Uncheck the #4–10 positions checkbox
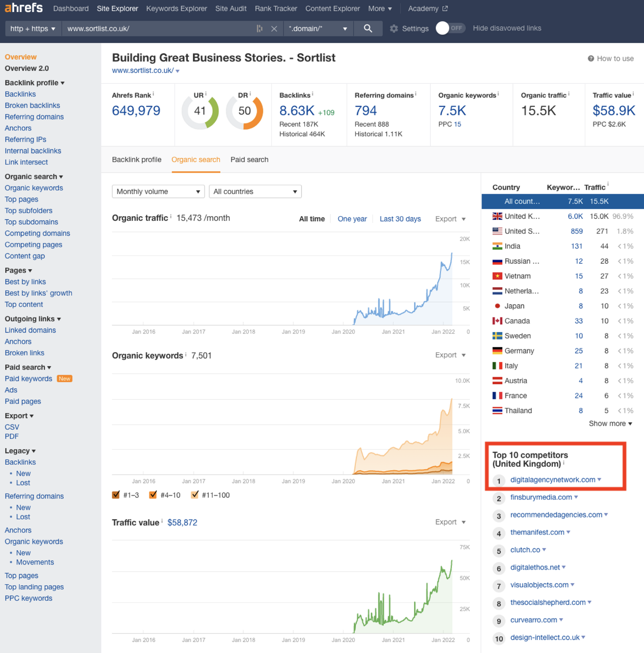The height and width of the screenshot is (653, 644). click(x=153, y=495)
